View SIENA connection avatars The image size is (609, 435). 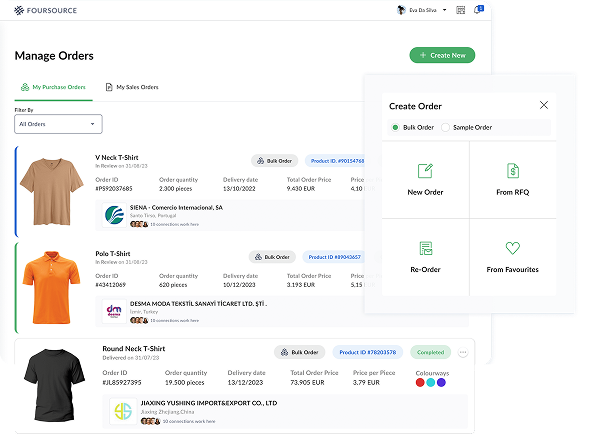(139, 224)
